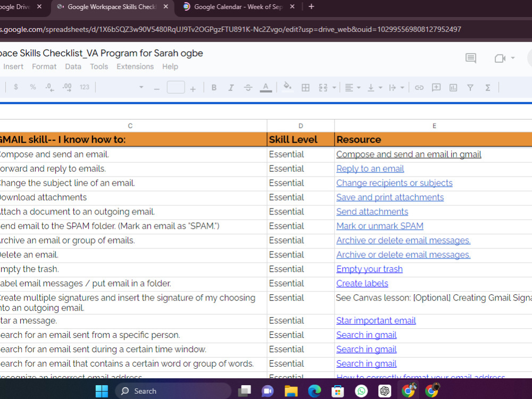The width and height of the screenshot is (532, 399).
Task: Insert chart icon
Action: pyautogui.click(x=453, y=88)
